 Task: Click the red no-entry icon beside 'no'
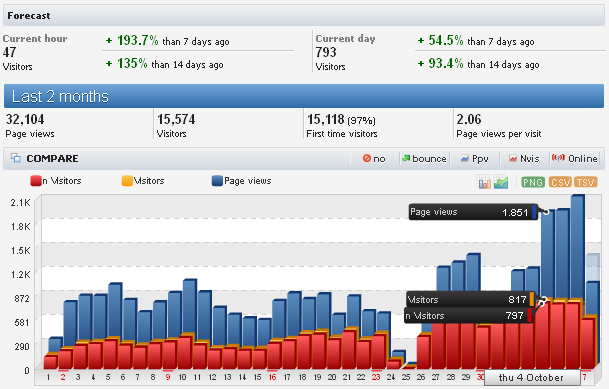pyautogui.click(x=367, y=158)
